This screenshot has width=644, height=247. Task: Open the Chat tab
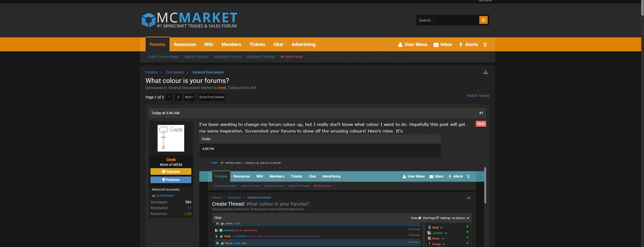point(278,44)
